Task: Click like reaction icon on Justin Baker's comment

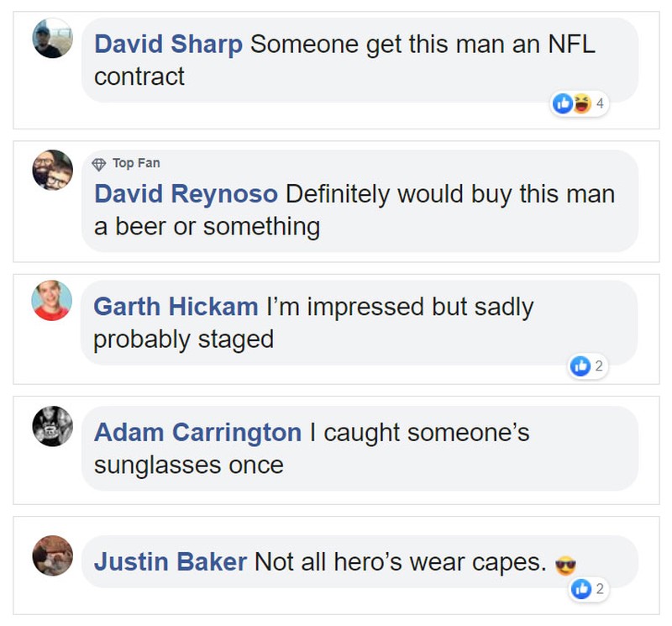Action: (x=580, y=590)
